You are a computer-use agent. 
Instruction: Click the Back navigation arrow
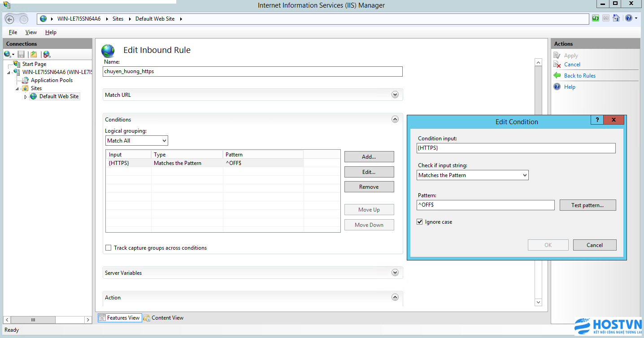click(x=9, y=19)
